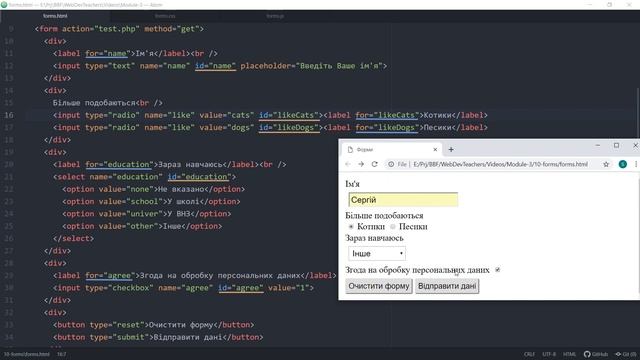The width and height of the screenshot is (640, 360).
Task: Go forward in Chrome history
Action: 361,164
